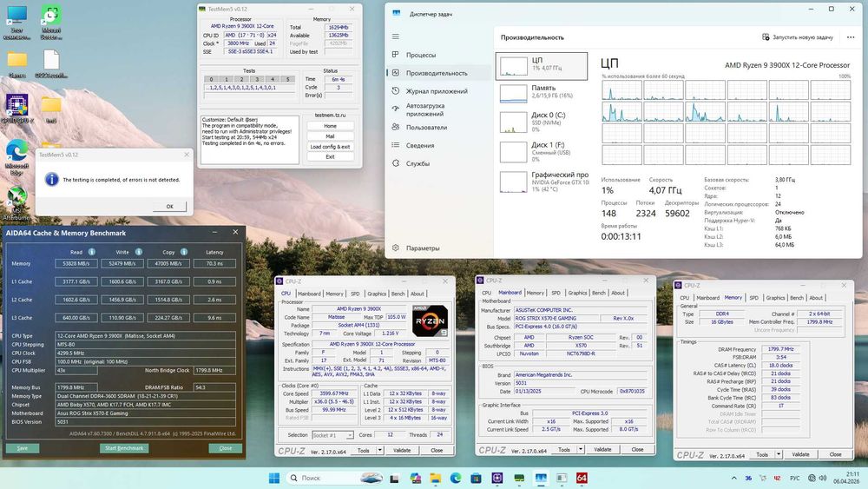
Task: Open Microsoft Edge desktop shortcut
Action: (x=16, y=158)
